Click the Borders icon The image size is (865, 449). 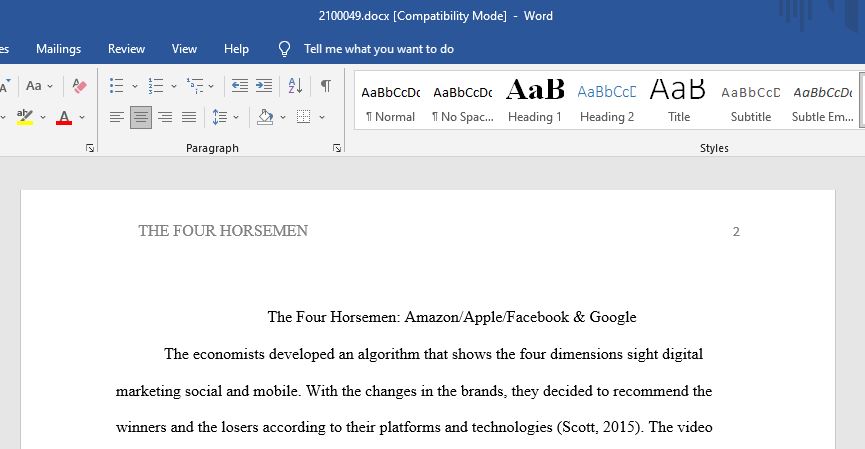pos(303,117)
